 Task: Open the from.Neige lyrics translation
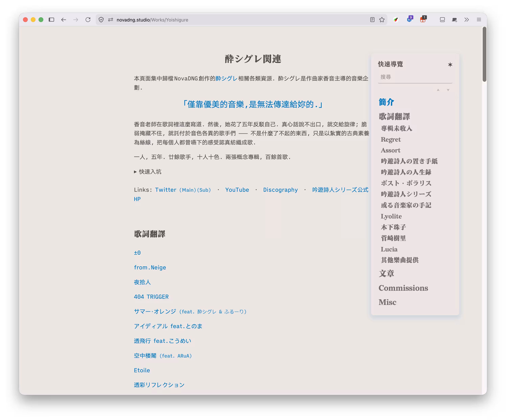pos(150,267)
